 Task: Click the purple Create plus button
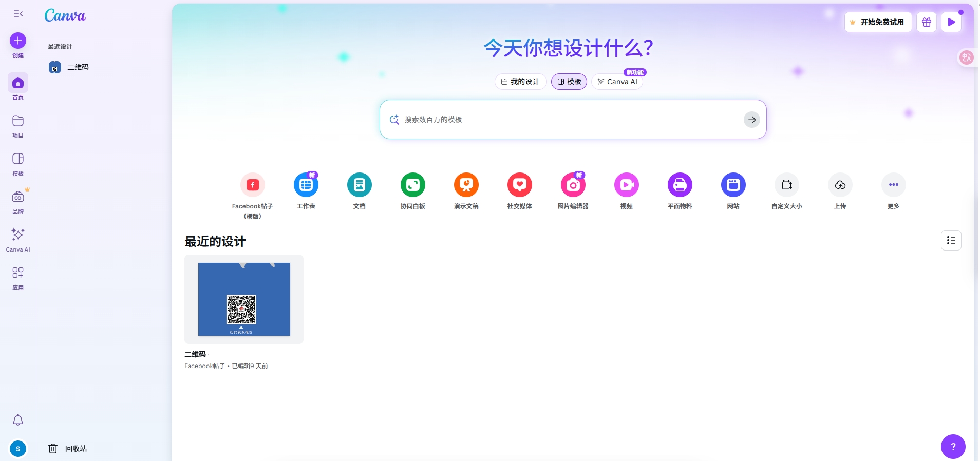click(18, 41)
